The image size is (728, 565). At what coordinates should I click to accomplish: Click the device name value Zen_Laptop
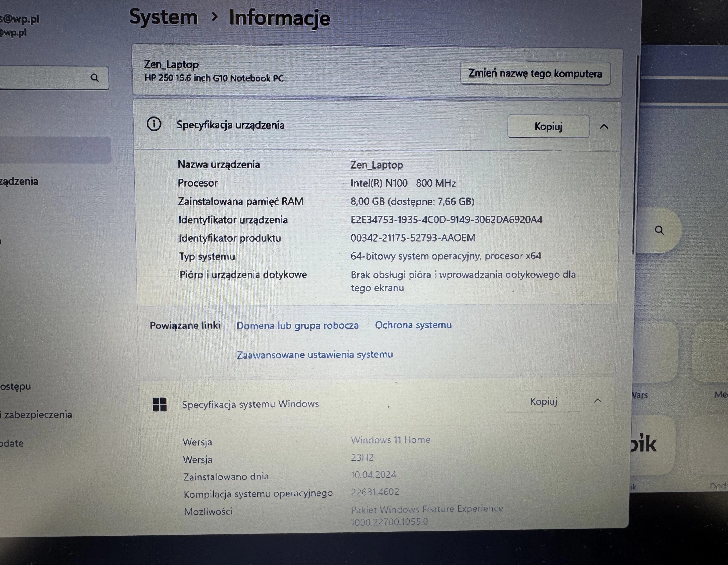pyautogui.click(x=377, y=165)
